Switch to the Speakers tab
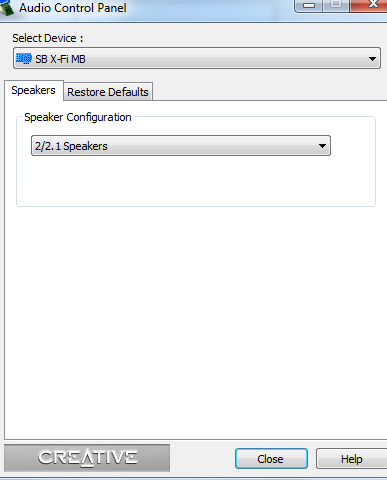 point(34,90)
